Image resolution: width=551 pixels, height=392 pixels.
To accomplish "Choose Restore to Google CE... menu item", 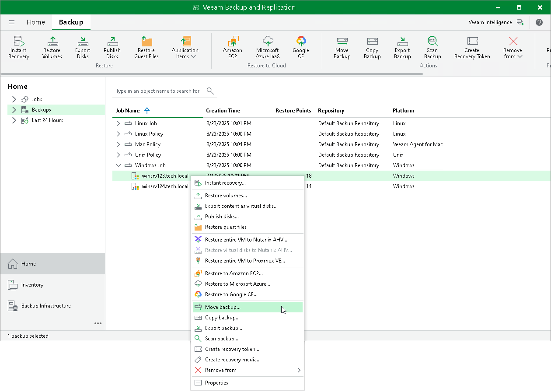I will pos(248,294).
